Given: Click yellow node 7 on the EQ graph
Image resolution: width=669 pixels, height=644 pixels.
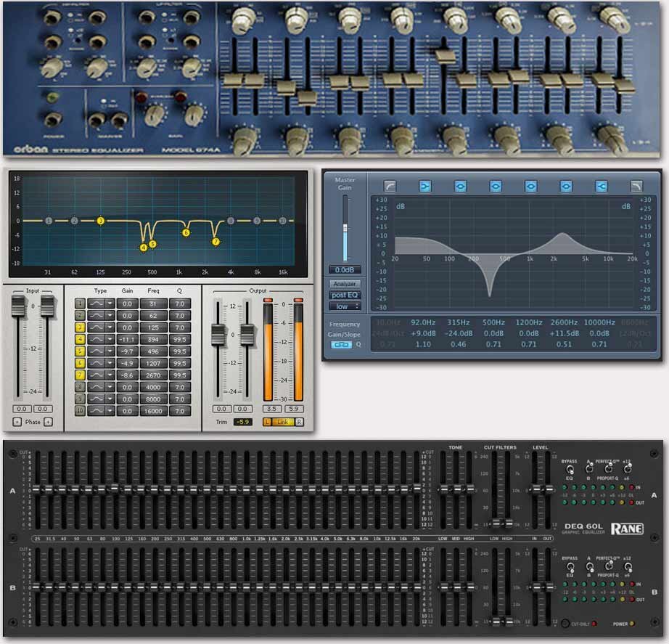Looking at the screenshot, I should click(x=216, y=242).
